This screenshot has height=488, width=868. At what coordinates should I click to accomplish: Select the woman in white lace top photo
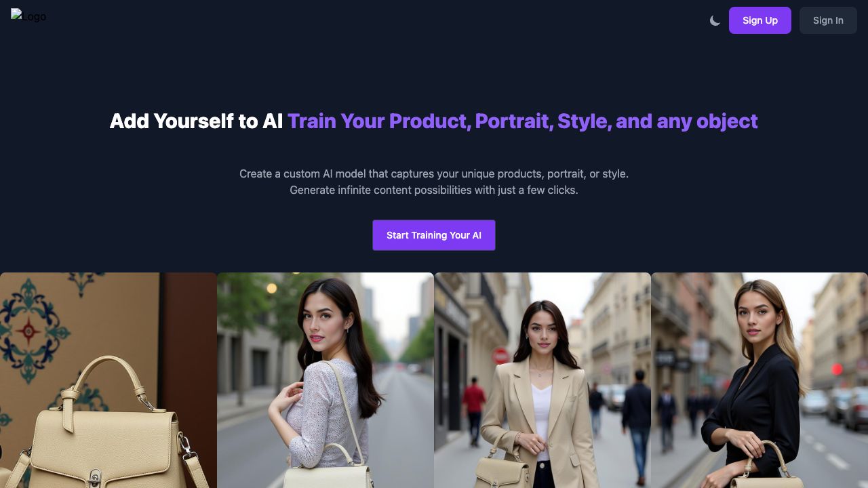tap(325, 380)
